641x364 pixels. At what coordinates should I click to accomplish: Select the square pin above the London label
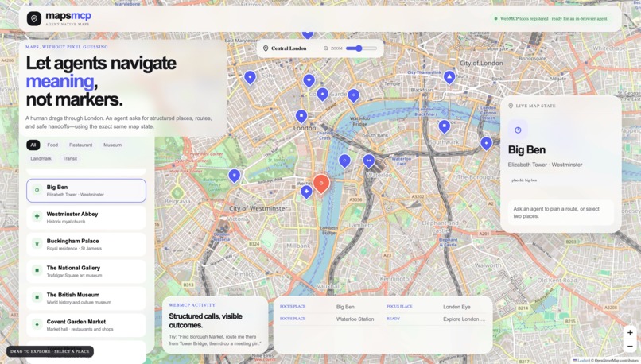[301, 116]
